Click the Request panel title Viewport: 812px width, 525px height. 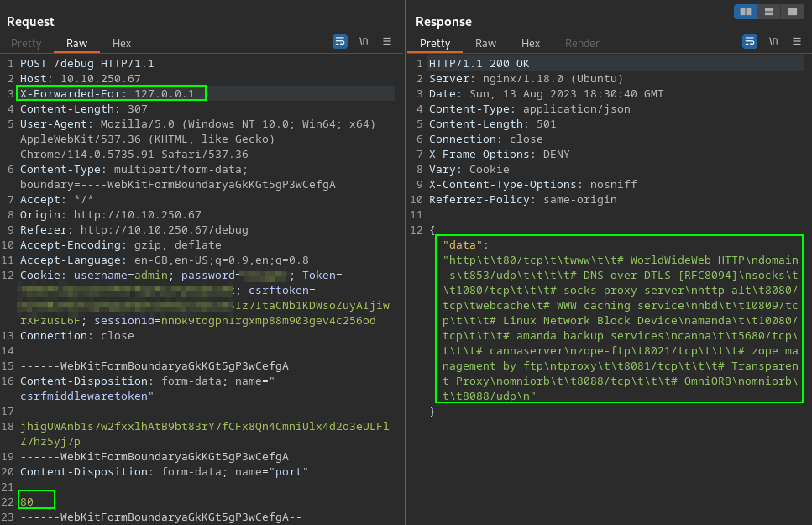pyautogui.click(x=30, y=22)
